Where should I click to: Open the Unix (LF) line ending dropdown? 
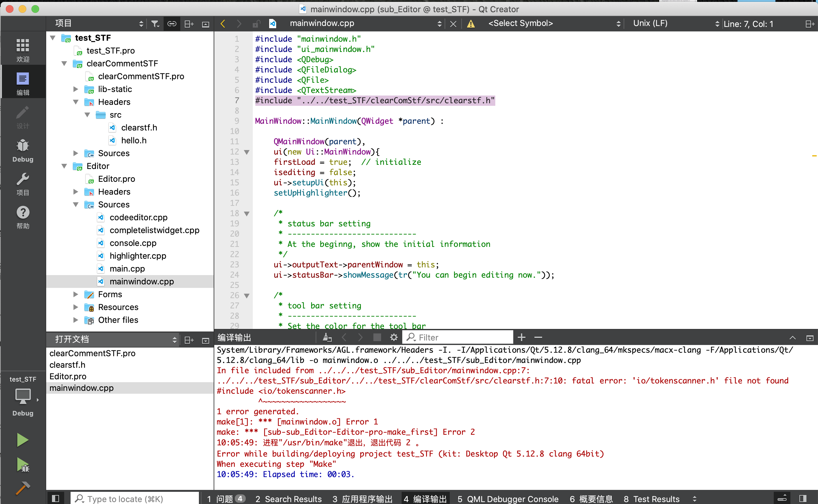point(676,23)
